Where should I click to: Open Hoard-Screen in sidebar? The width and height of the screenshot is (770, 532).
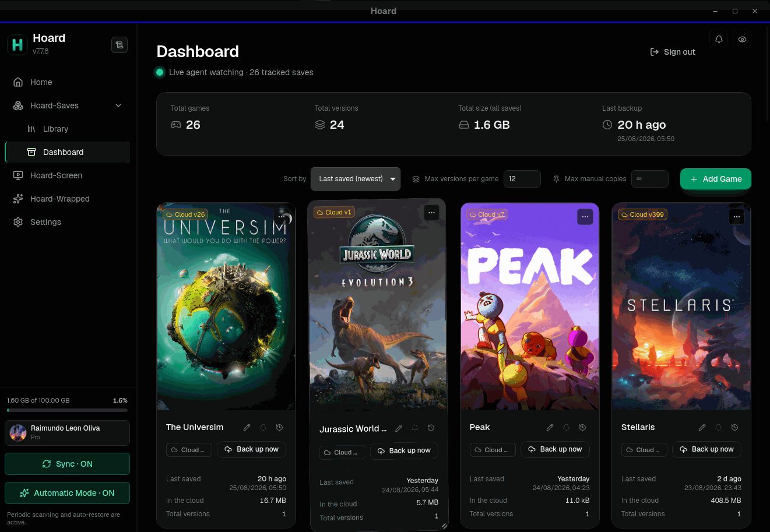click(67, 175)
